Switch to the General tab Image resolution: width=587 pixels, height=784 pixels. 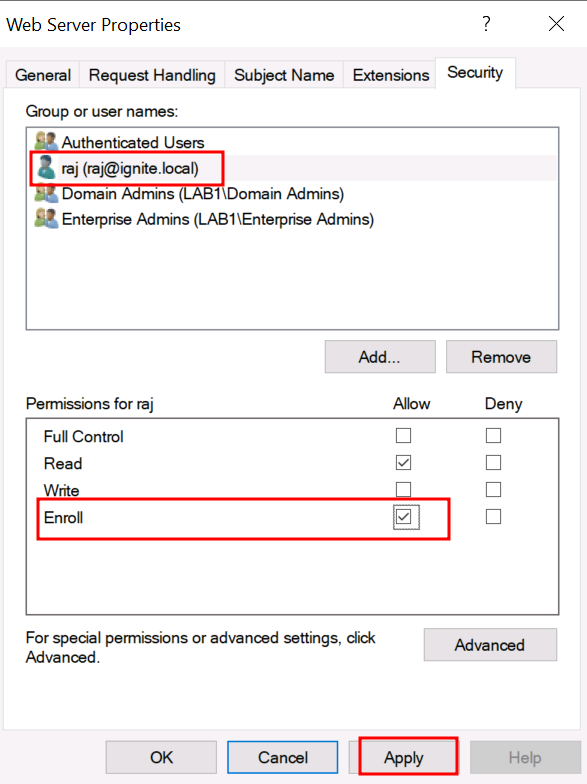tap(42, 75)
